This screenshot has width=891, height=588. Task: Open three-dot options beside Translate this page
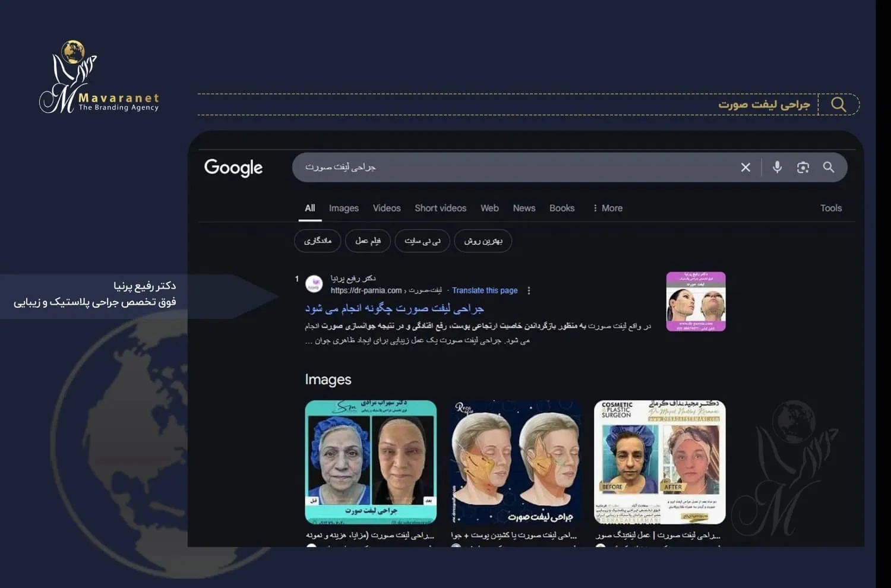click(x=529, y=290)
